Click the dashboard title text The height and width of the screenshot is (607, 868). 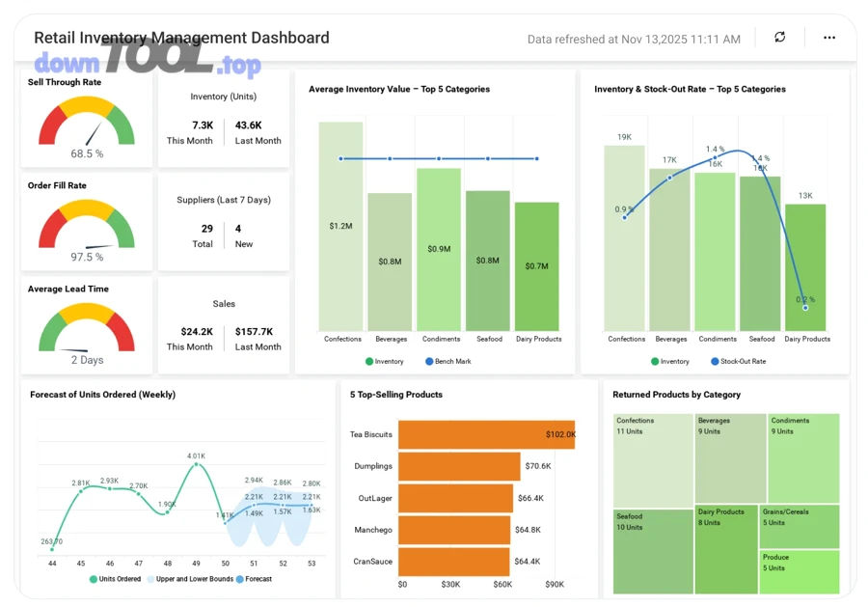(x=181, y=38)
